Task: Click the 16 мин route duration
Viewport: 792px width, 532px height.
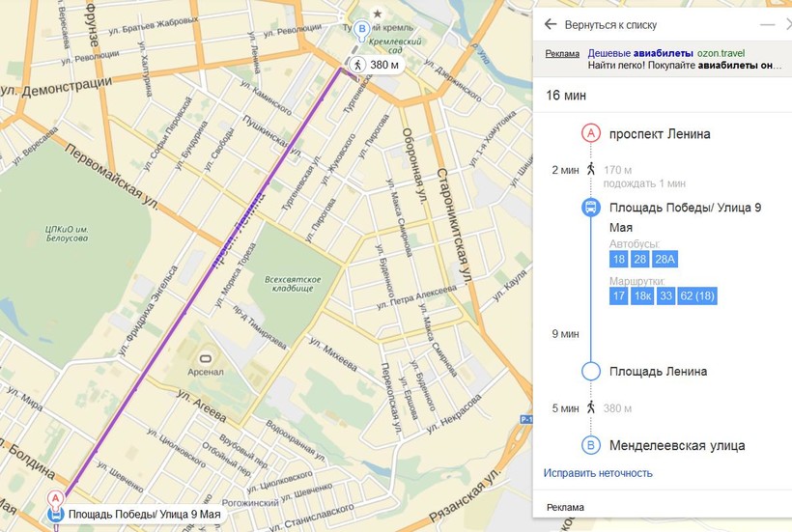Action: pos(566,95)
